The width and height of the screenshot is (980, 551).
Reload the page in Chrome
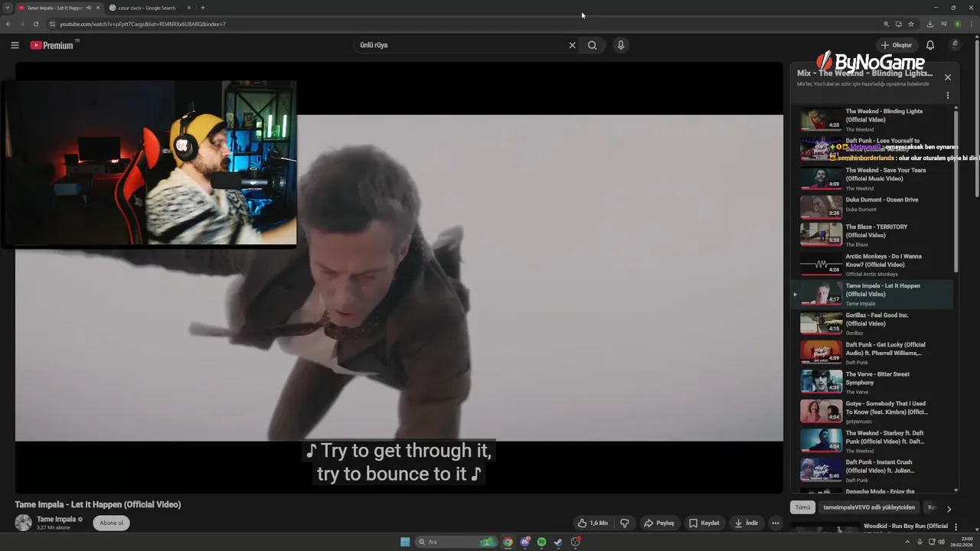[36, 24]
